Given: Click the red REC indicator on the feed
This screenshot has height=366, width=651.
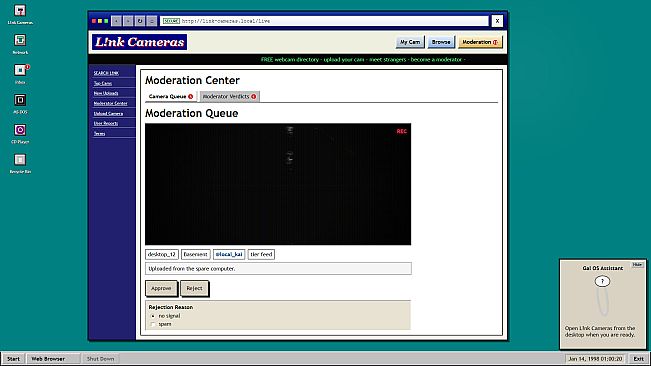Looking at the screenshot, I should pos(401,131).
